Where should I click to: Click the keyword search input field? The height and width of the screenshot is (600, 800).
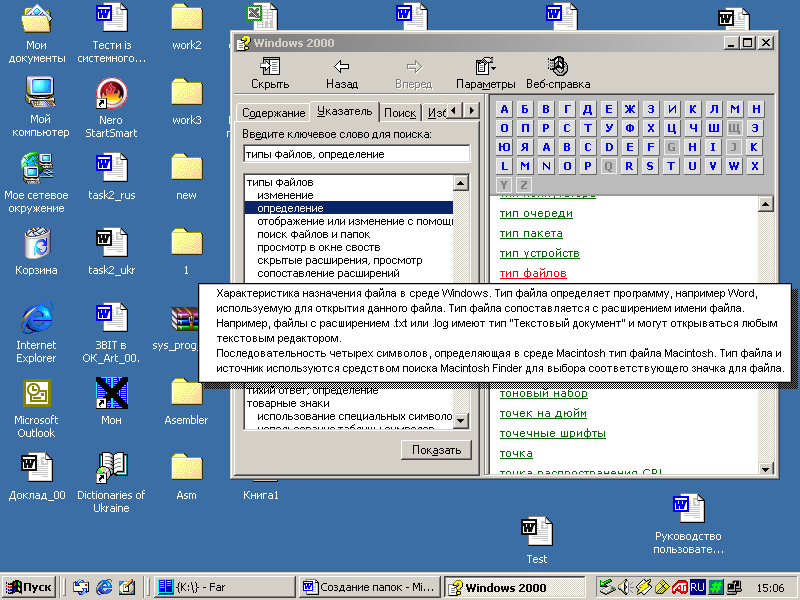[357, 154]
